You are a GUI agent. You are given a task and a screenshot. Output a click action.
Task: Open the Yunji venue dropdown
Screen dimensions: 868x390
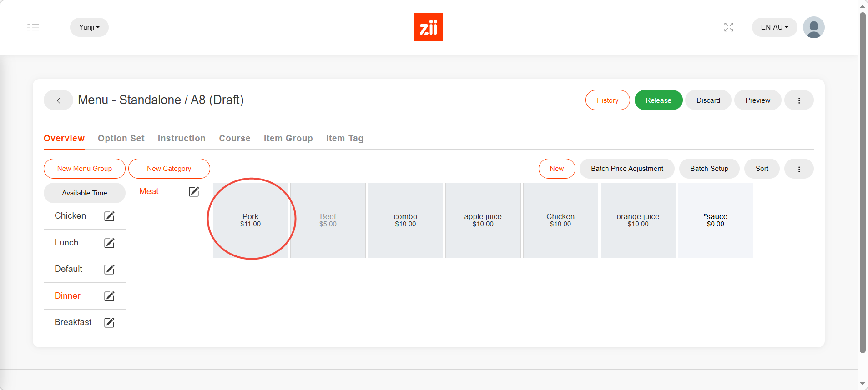[89, 27]
